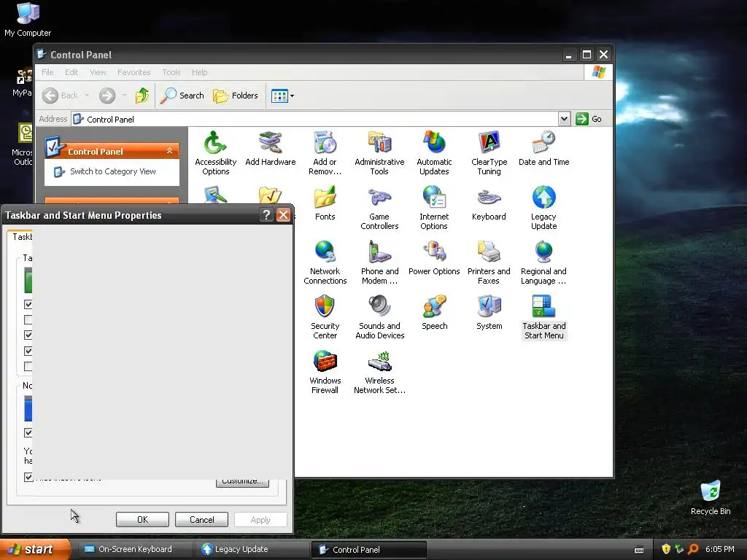Open the File menu
The width and height of the screenshot is (747, 560).
pyautogui.click(x=47, y=72)
